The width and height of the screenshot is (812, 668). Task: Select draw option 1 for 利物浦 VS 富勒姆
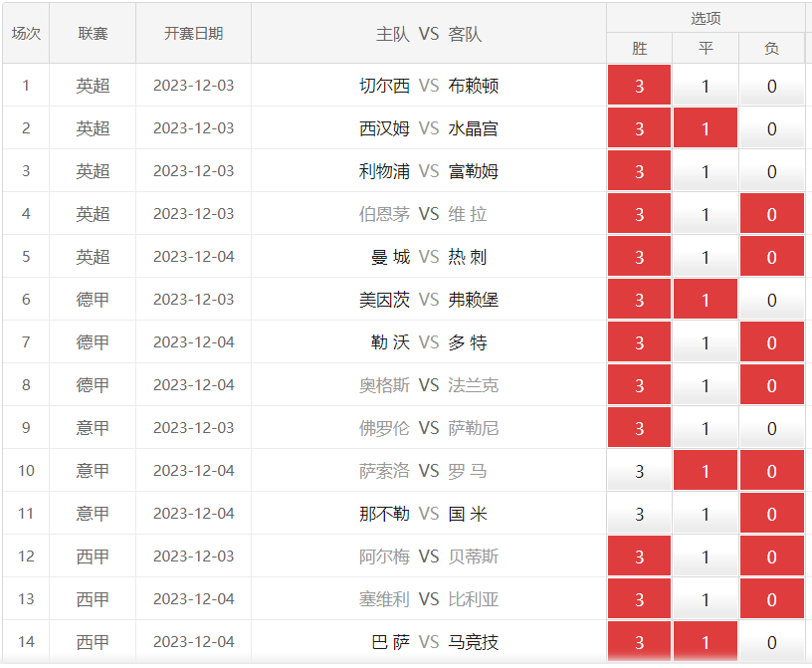pyautogui.click(x=706, y=171)
